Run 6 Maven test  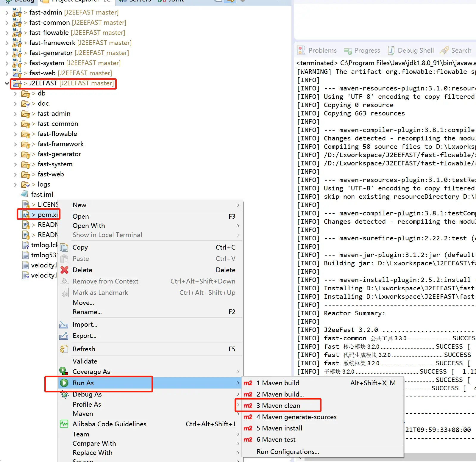(x=322, y=440)
